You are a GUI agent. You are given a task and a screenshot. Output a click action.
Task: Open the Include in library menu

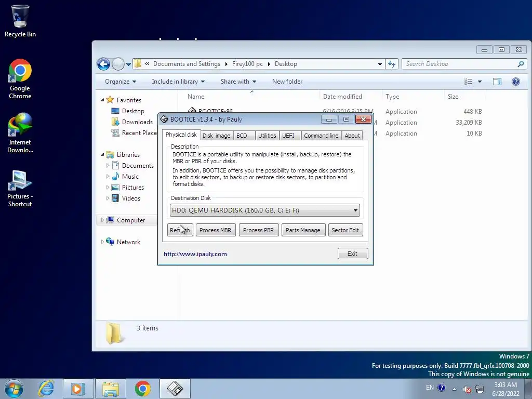pyautogui.click(x=178, y=82)
